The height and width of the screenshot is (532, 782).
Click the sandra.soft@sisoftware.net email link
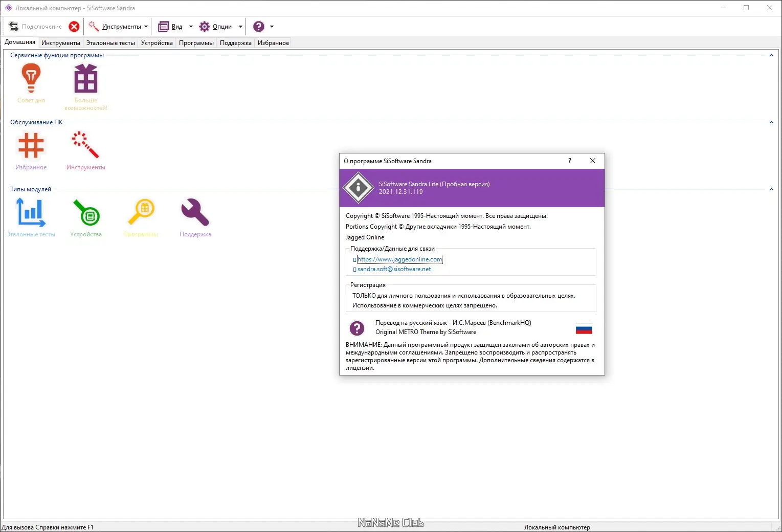coord(394,269)
